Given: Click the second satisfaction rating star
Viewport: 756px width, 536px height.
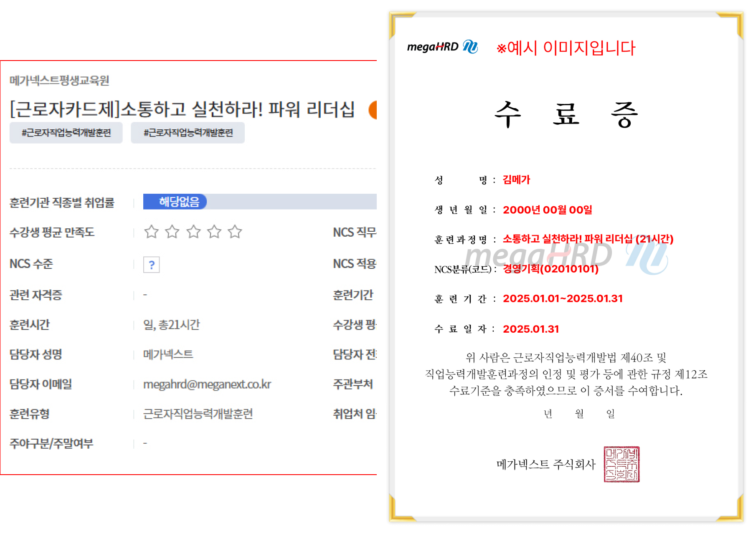Looking at the screenshot, I should pos(172,232).
